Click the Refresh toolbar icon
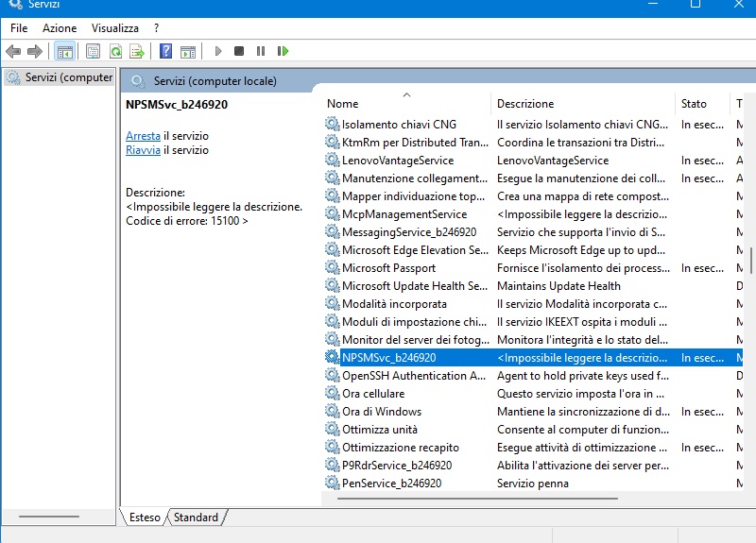Viewport: 756px width, 543px height. 115,51
